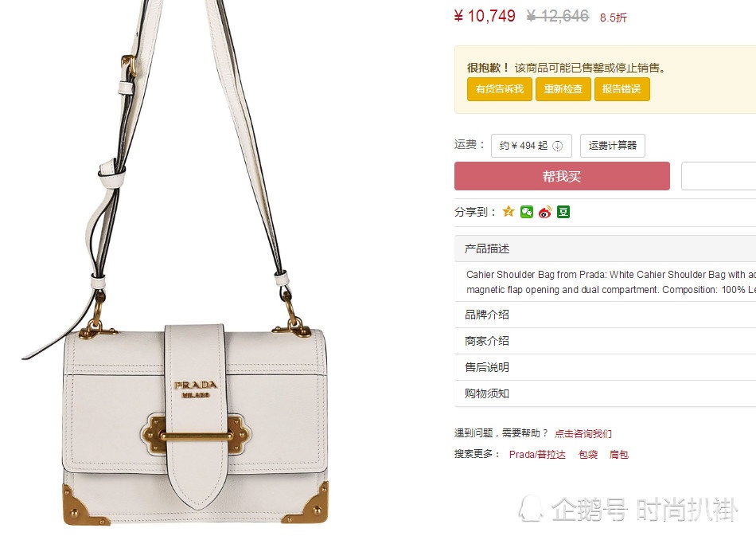756x536 pixels.
Task: Click the 有货告诉我 button
Action: tap(500, 89)
